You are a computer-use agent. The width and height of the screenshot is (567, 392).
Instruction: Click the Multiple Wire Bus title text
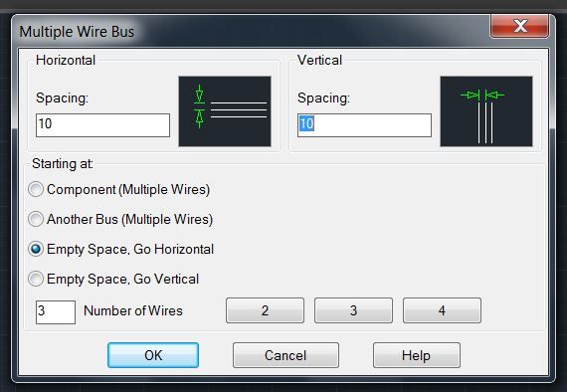77,32
